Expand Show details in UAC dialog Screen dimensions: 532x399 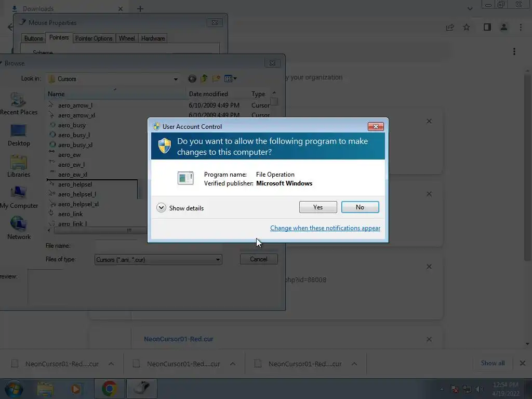coord(180,208)
